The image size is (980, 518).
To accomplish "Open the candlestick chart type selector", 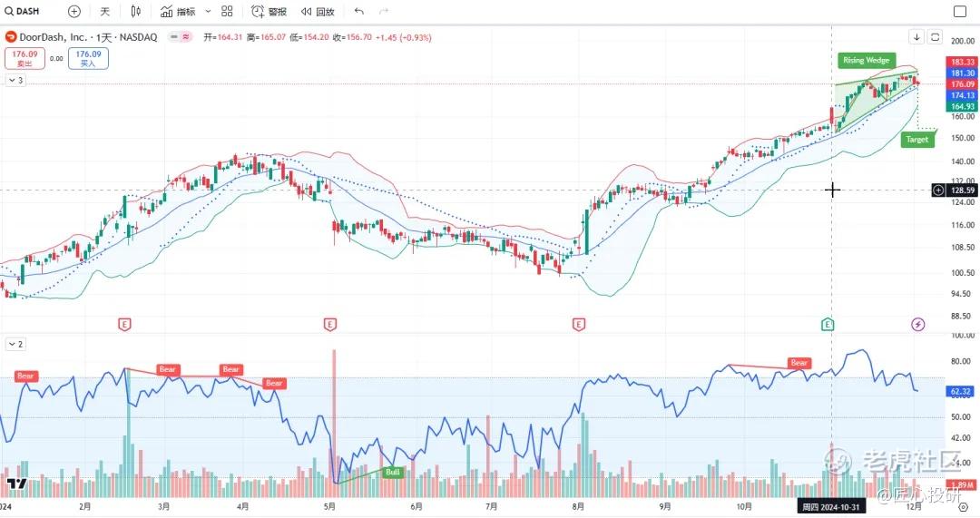I will (135, 11).
